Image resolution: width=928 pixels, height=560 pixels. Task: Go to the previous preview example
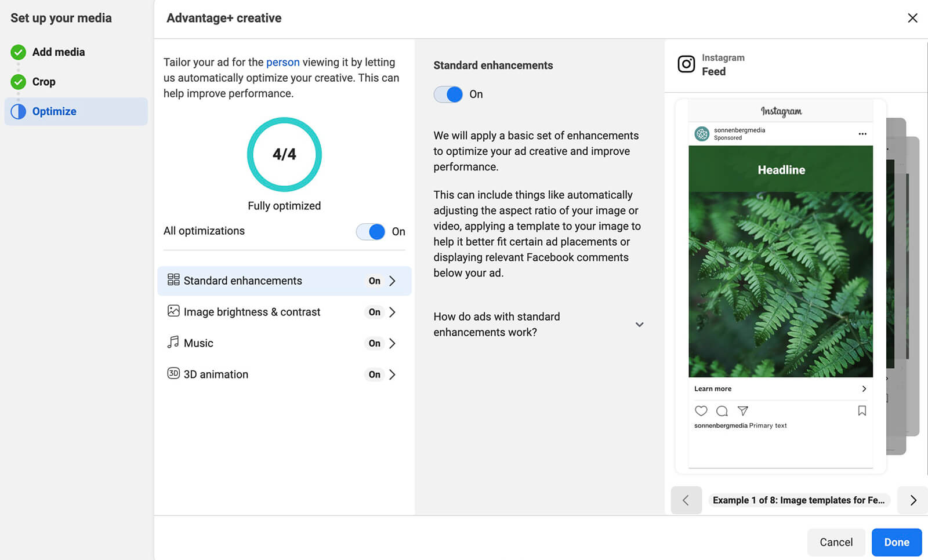[x=686, y=500]
